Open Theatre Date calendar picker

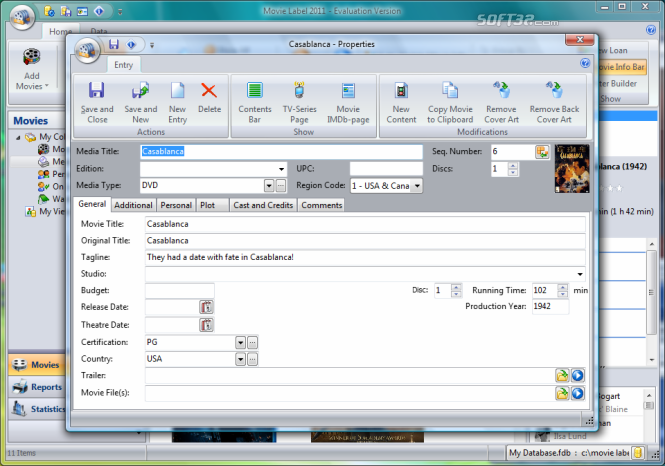coord(207,325)
